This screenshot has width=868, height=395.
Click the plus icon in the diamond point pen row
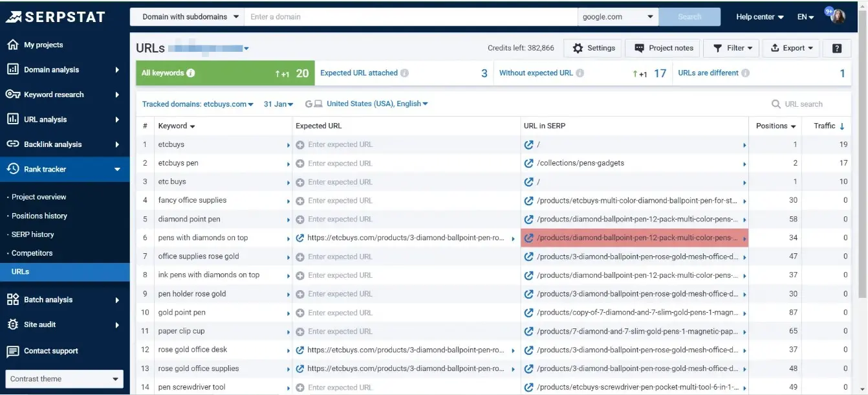tap(300, 220)
